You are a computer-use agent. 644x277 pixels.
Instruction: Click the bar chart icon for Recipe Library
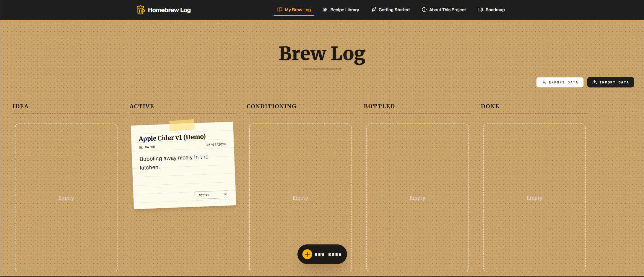pyautogui.click(x=325, y=9)
